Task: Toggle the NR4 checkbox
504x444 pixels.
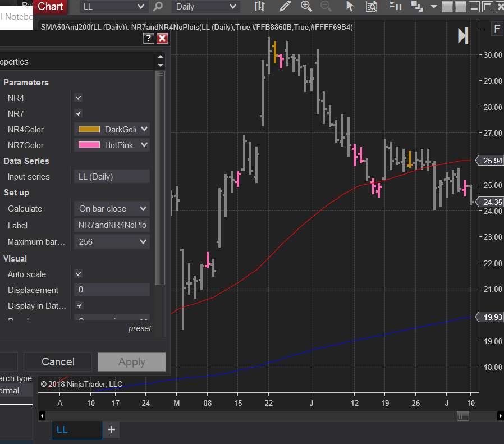Action: coord(79,98)
